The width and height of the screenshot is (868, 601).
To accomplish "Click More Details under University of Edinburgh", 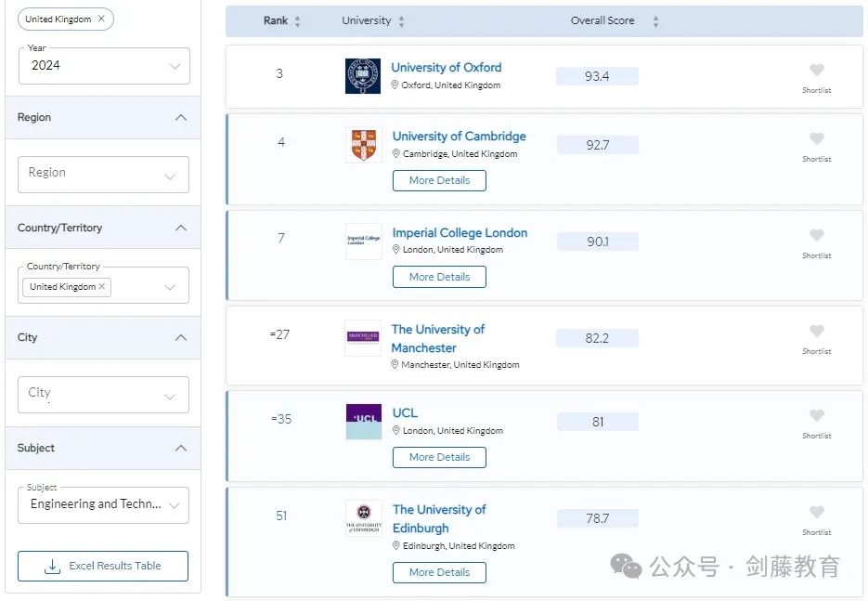I will coord(439,572).
